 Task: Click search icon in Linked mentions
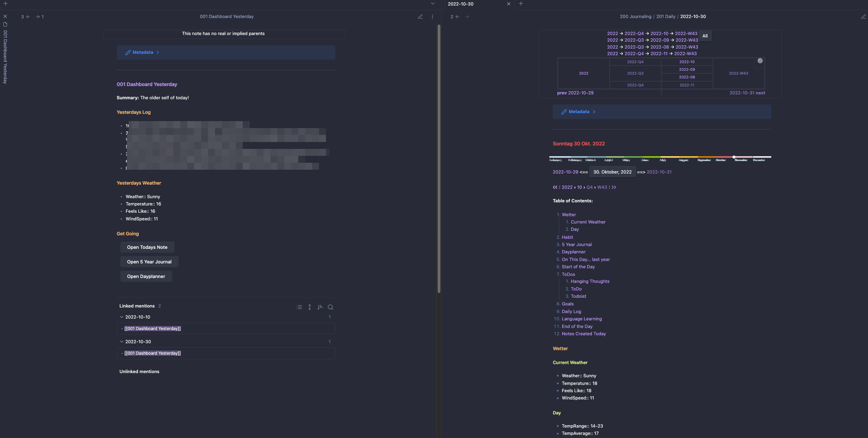click(x=330, y=307)
